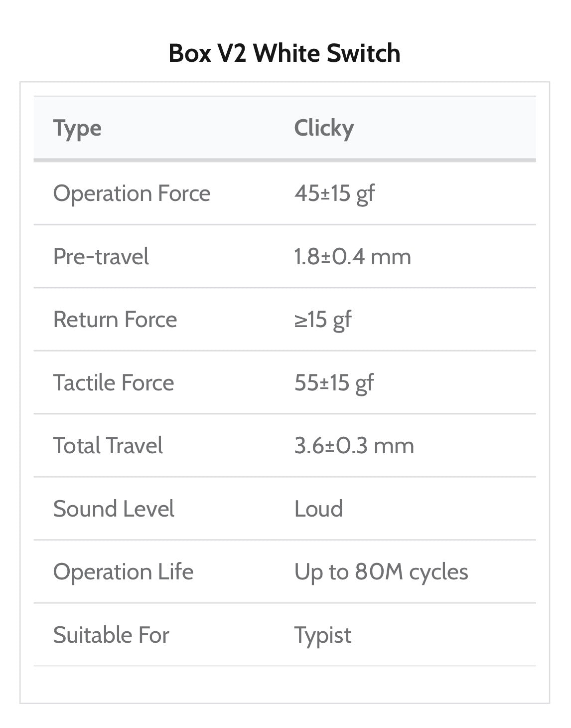Click the 1.8±0.4 mm value
571x728 pixels.
pos(352,257)
